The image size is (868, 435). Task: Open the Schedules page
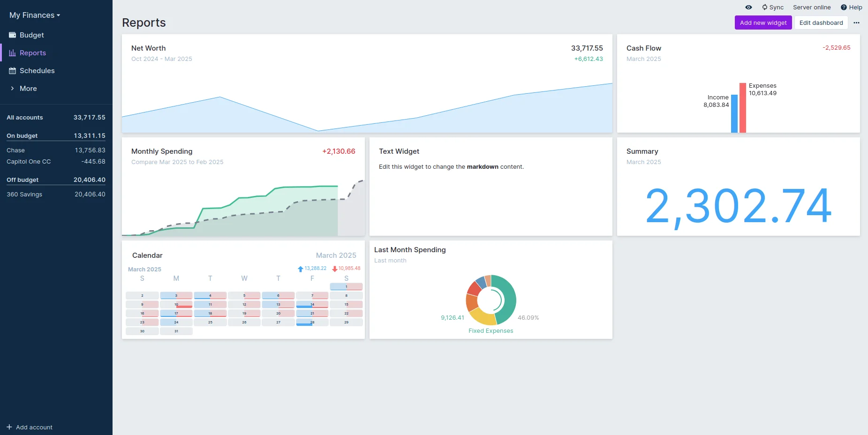[x=37, y=71]
